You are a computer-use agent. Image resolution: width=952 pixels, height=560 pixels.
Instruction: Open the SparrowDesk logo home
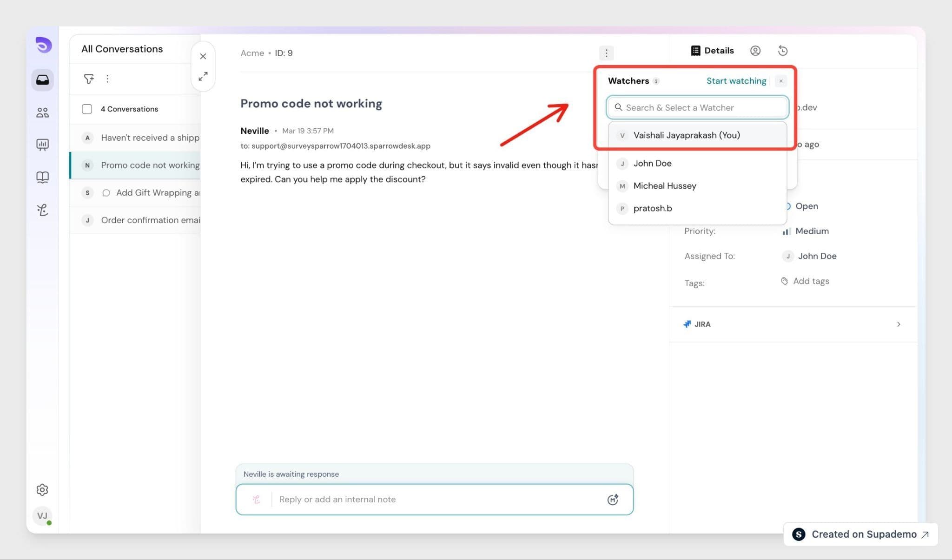point(43,45)
